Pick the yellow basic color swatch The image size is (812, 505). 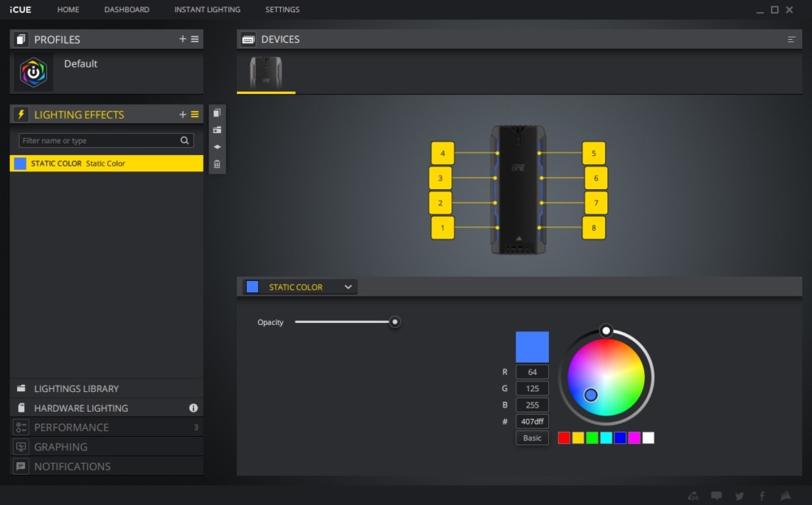(x=578, y=438)
